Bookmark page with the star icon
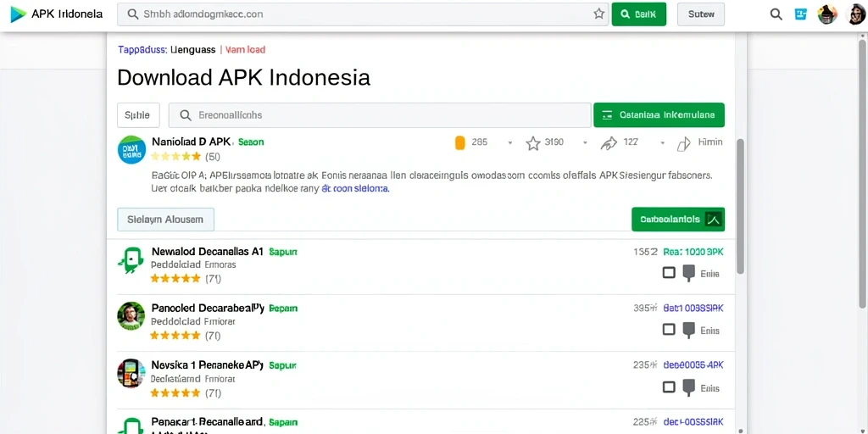This screenshot has width=868, height=434. [x=599, y=14]
